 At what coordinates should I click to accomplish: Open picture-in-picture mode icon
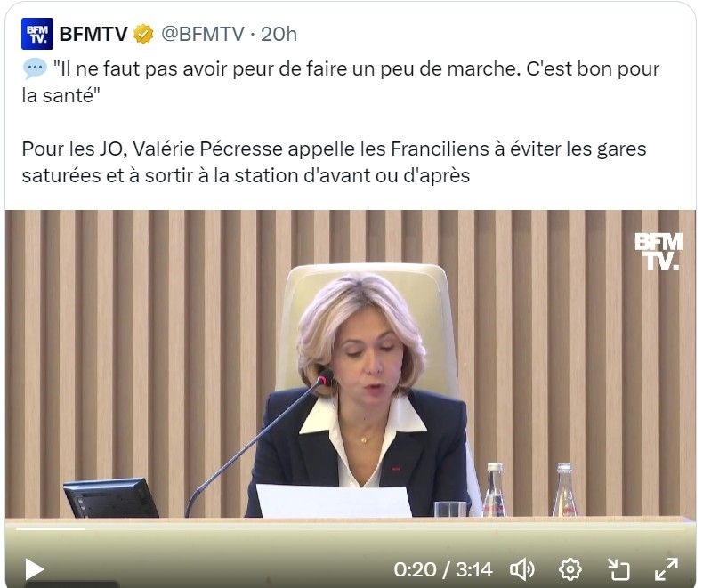coord(618,569)
